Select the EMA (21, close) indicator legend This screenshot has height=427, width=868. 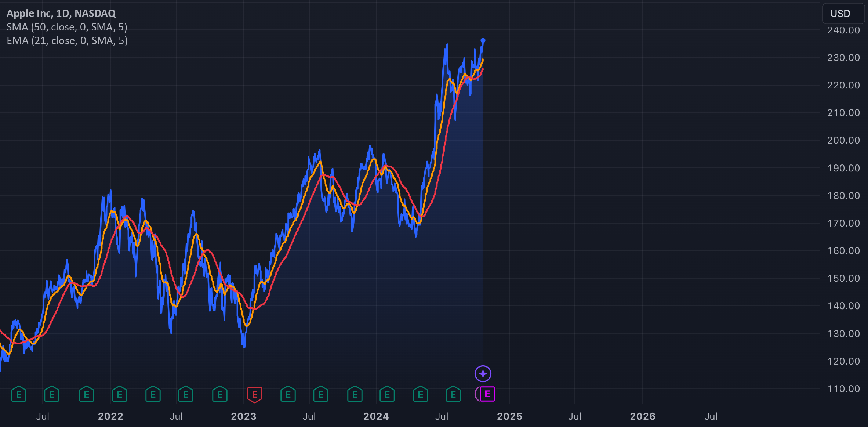67,41
